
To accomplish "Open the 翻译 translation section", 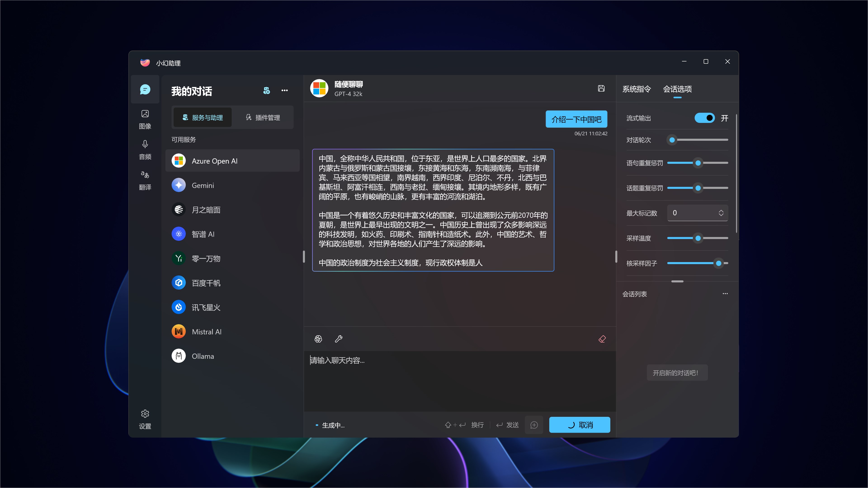I will pos(145,180).
